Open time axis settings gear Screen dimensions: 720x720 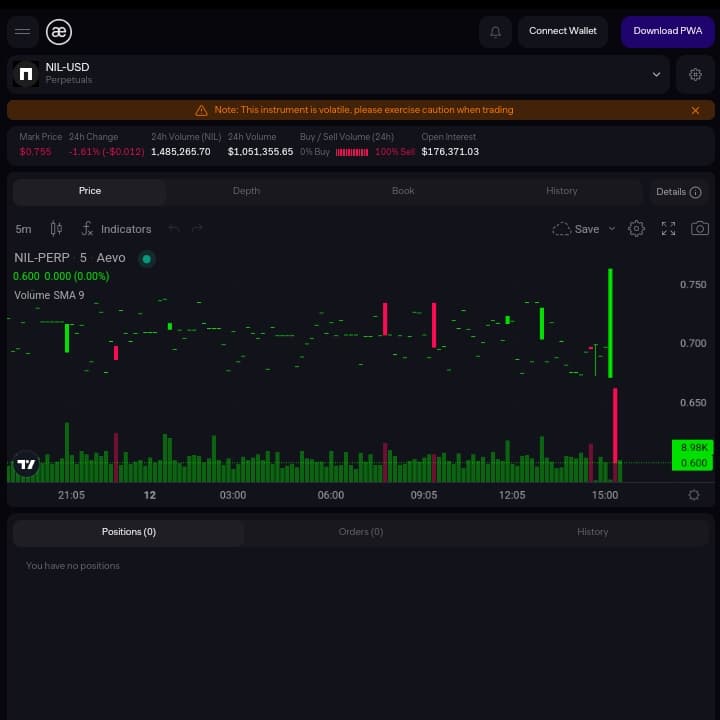pyautogui.click(x=694, y=495)
